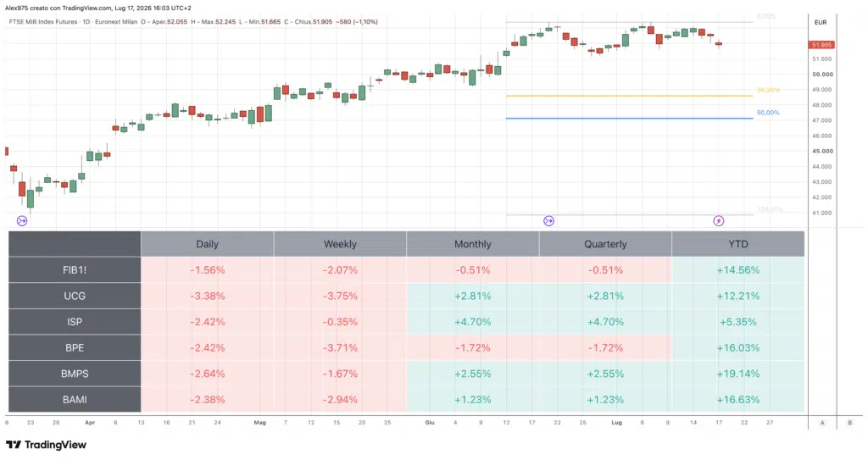868x460 pixels.
Task: Click the red 51.905 current price label
Action: click(x=822, y=45)
